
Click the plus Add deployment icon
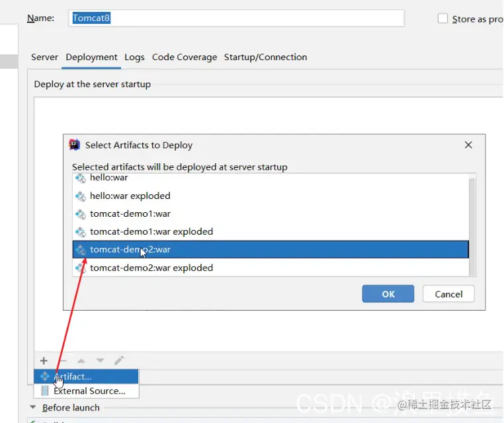point(44,361)
